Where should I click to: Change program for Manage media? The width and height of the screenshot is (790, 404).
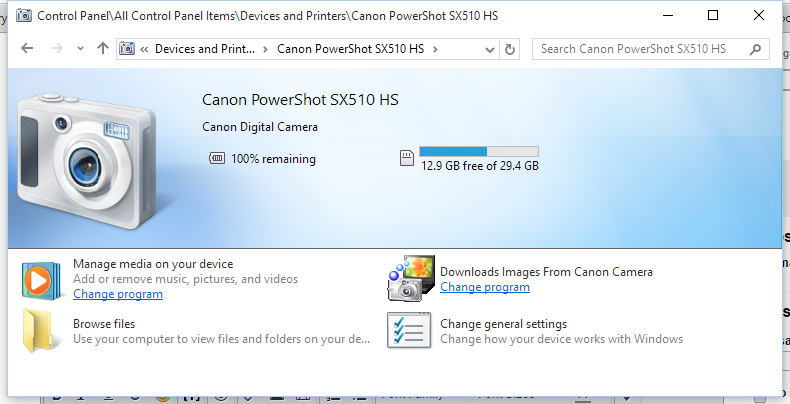(118, 294)
